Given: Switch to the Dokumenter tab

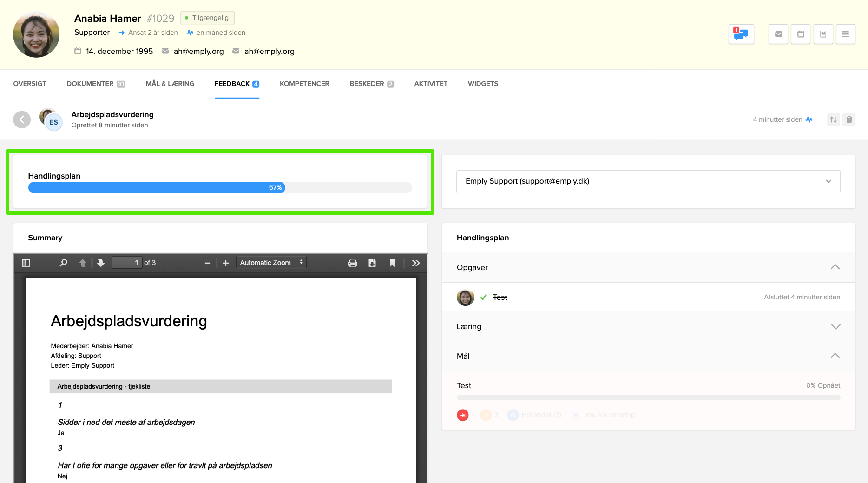Looking at the screenshot, I should [x=95, y=84].
